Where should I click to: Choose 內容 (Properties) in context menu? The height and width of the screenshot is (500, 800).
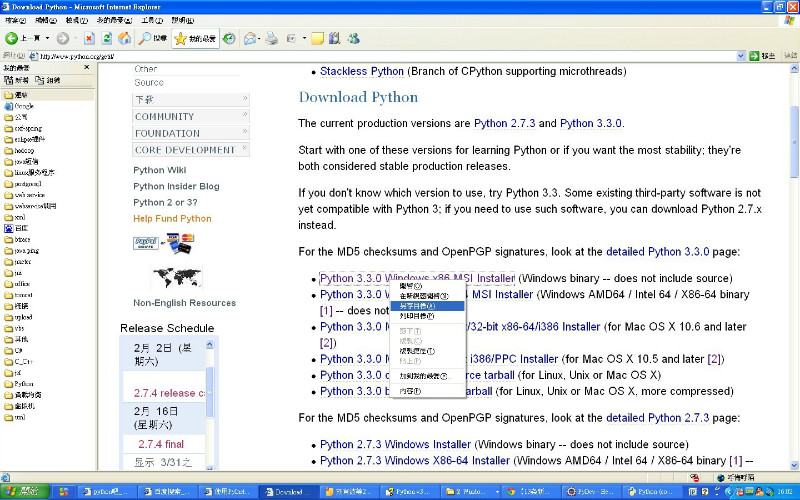coord(428,391)
